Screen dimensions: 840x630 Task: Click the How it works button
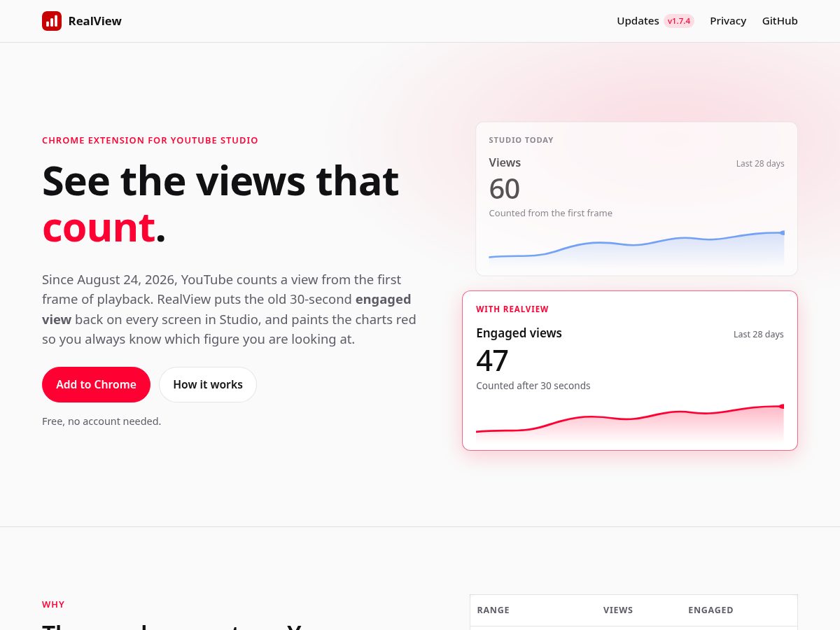[208, 384]
